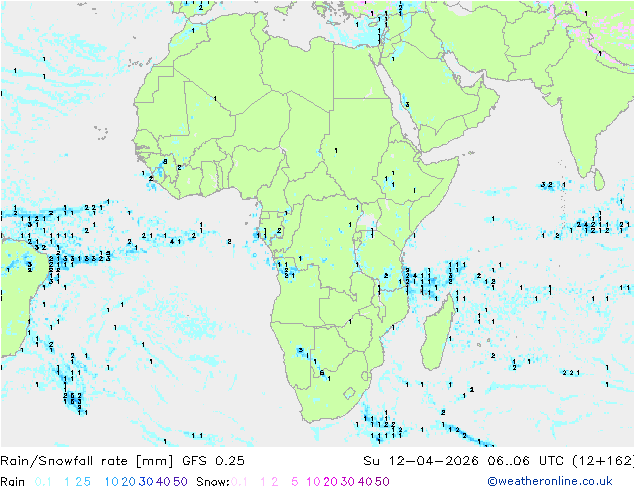The width and height of the screenshot is (634, 490).
Task: Click the 'Rain/Snowfall rate [mm]' title text
Action: click(x=87, y=460)
